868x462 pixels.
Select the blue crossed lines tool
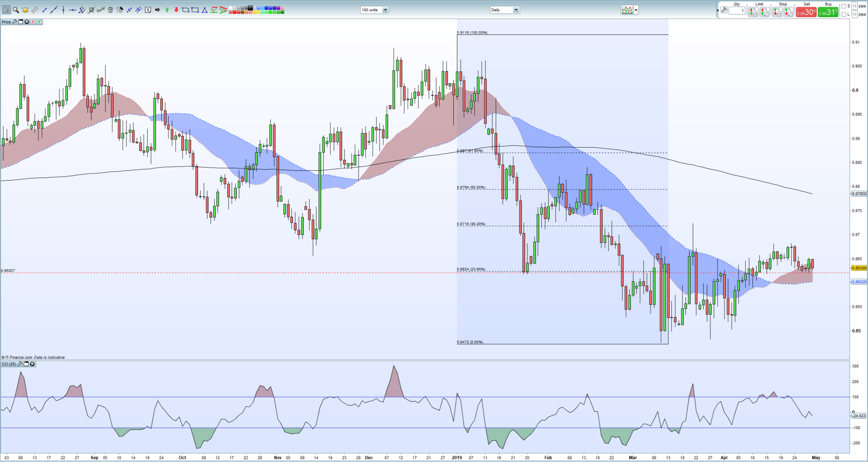[x=129, y=10]
